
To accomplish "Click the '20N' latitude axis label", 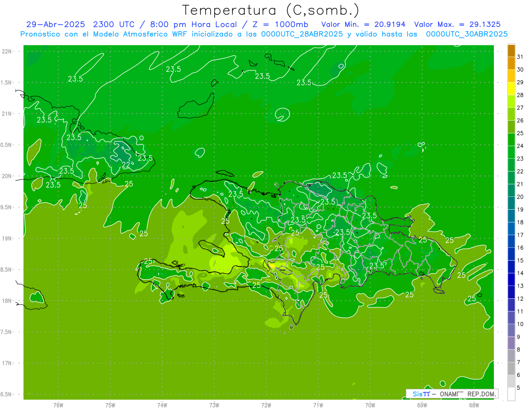I will click(7, 176).
